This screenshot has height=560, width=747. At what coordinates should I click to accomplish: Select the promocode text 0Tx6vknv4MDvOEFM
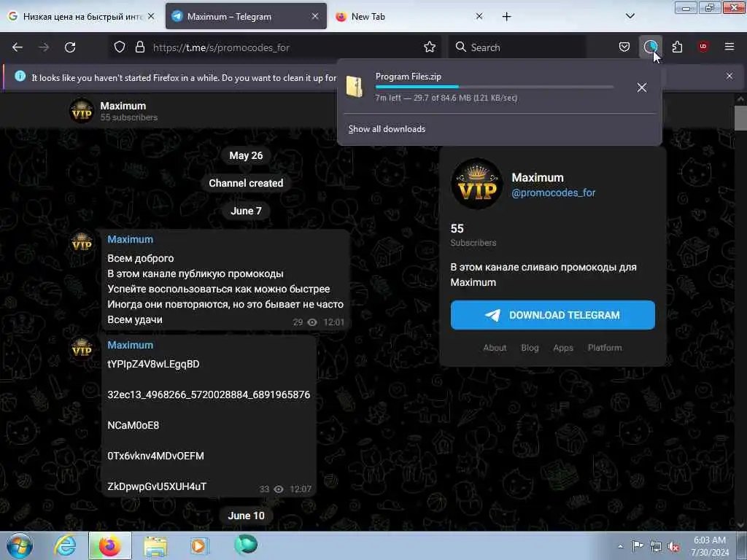tap(156, 456)
